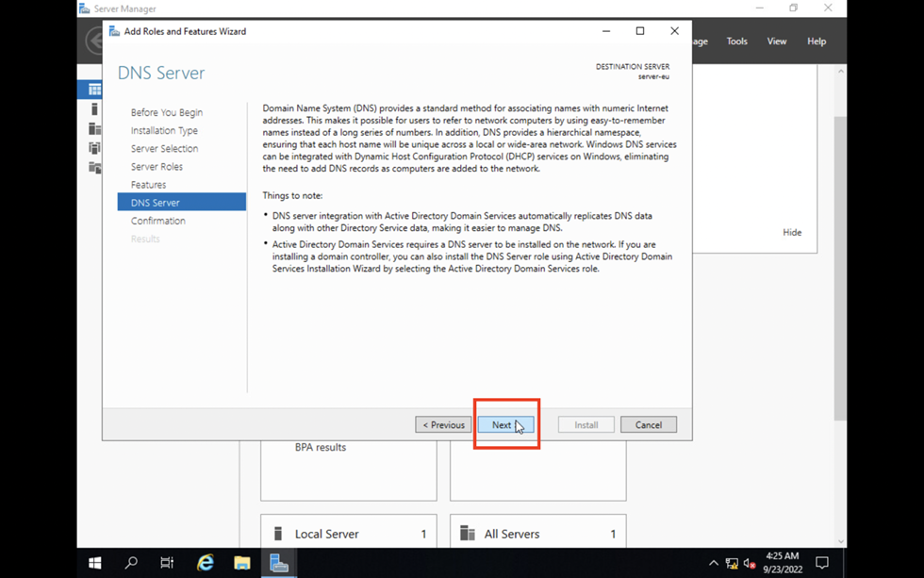The width and height of the screenshot is (924, 578).
Task: Click Next to continue the wizard
Action: [505, 425]
